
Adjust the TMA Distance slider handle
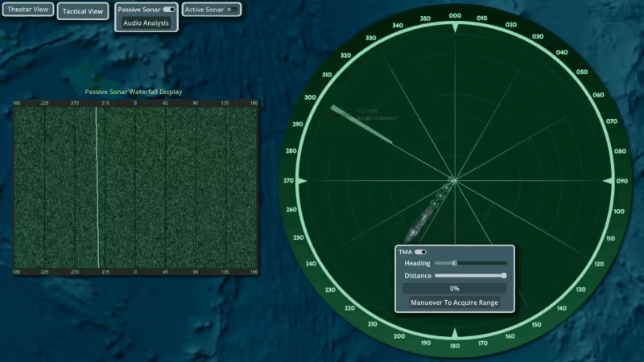[x=504, y=275]
